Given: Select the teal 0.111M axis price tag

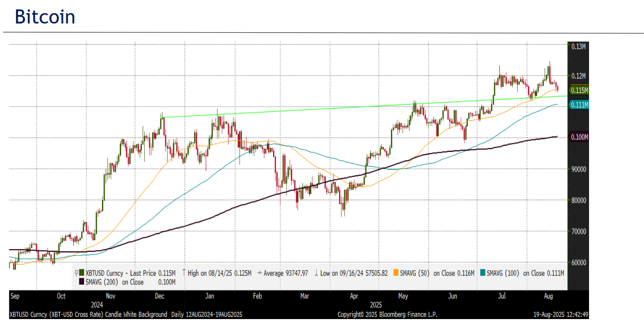Looking at the screenshot, I should (x=579, y=105).
